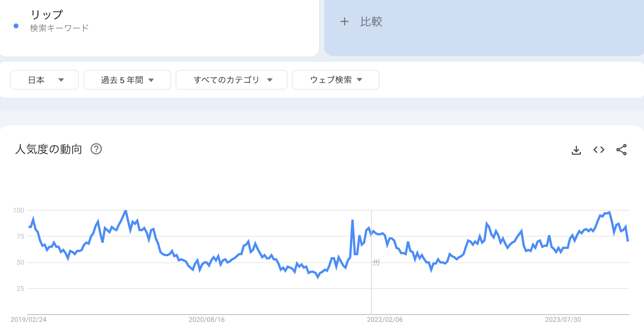Image resolution: width=644 pixels, height=331 pixels.
Task: Click the 2020/08/16 axis date label
Action: 206,320
